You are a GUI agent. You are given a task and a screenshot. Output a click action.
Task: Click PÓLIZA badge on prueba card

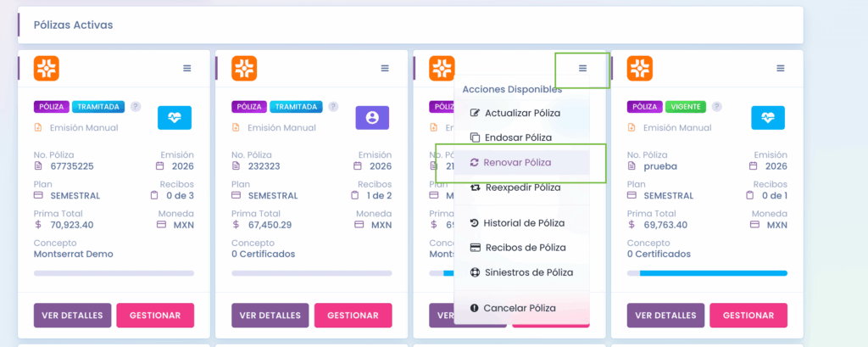pyautogui.click(x=645, y=106)
